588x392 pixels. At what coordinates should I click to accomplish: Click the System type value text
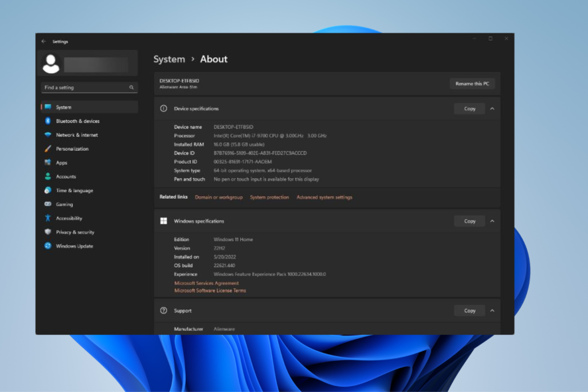(x=263, y=171)
